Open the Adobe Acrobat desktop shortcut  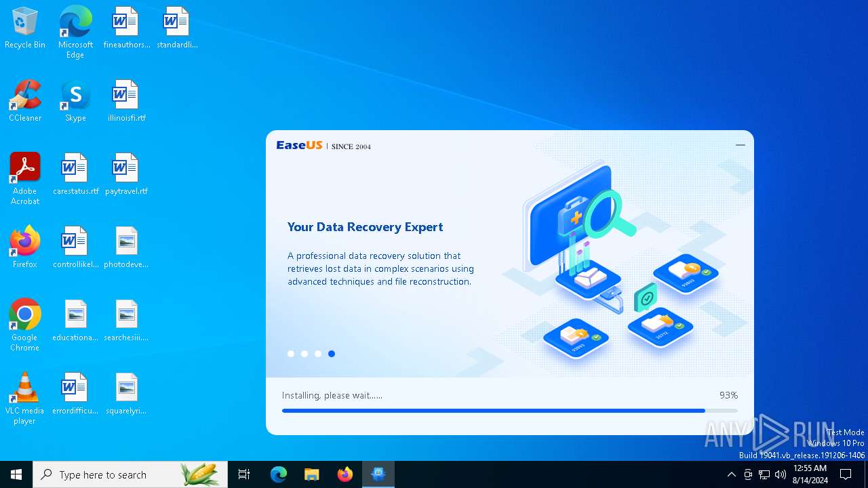coord(25,179)
